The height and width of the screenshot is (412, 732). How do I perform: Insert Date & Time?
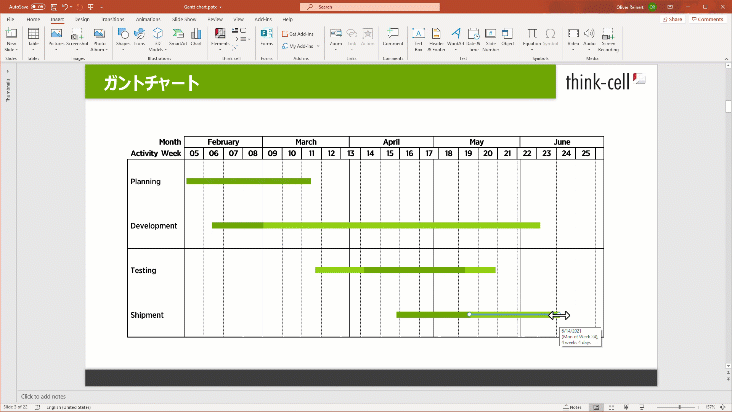tap(473, 39)
